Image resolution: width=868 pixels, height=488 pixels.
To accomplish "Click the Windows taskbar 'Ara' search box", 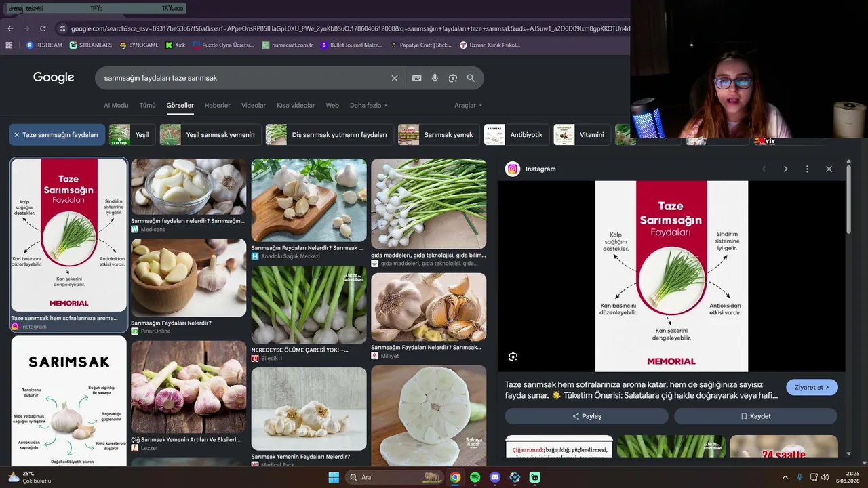I will coord(395,477).
